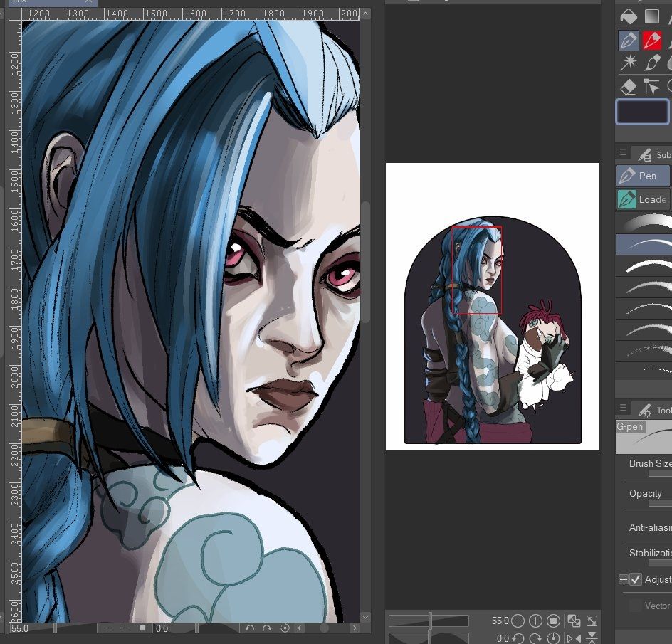The height and width of the screenshot is (644, 672).
Task: Zoom out the canvas with minus button
Action: tap(107, 628)
